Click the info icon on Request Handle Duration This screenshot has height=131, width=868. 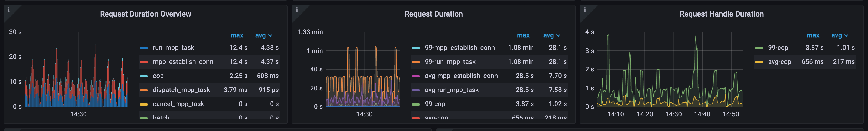click(x=585, y=10)
